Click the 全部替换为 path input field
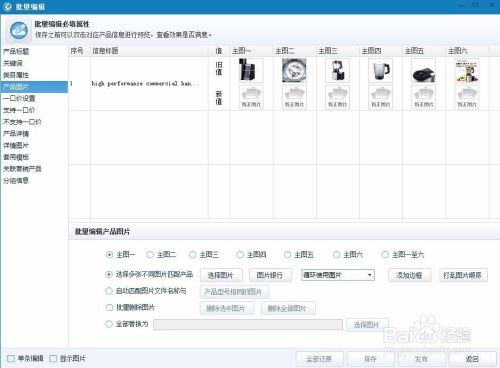The height and width of the screenshot is (368, 500). [x=248, y=324]
